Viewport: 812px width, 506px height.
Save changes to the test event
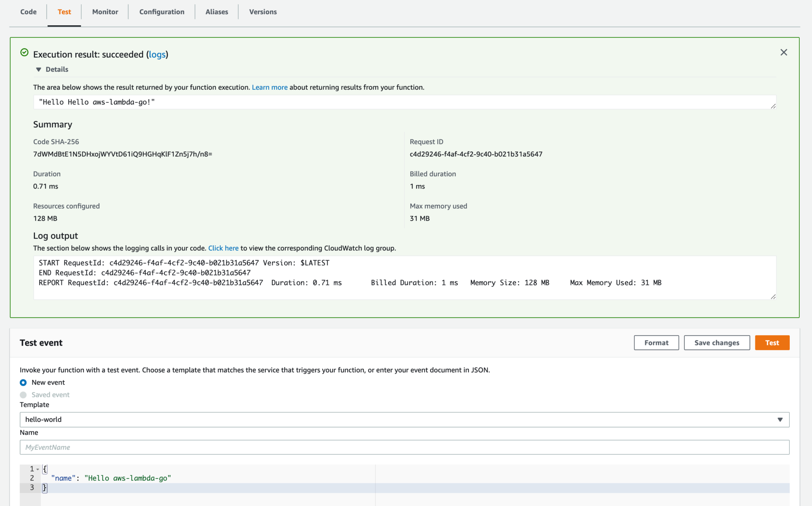716,342
